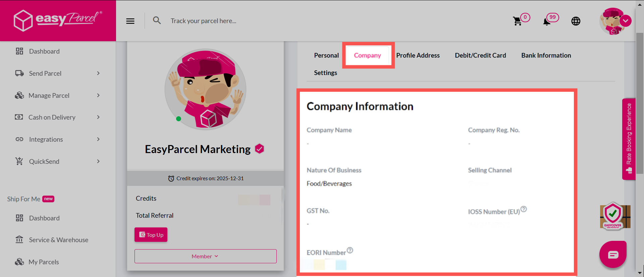The image size is (644, 277).
Task: Click the profile avatar in header
Action: (x=612, y=21)
